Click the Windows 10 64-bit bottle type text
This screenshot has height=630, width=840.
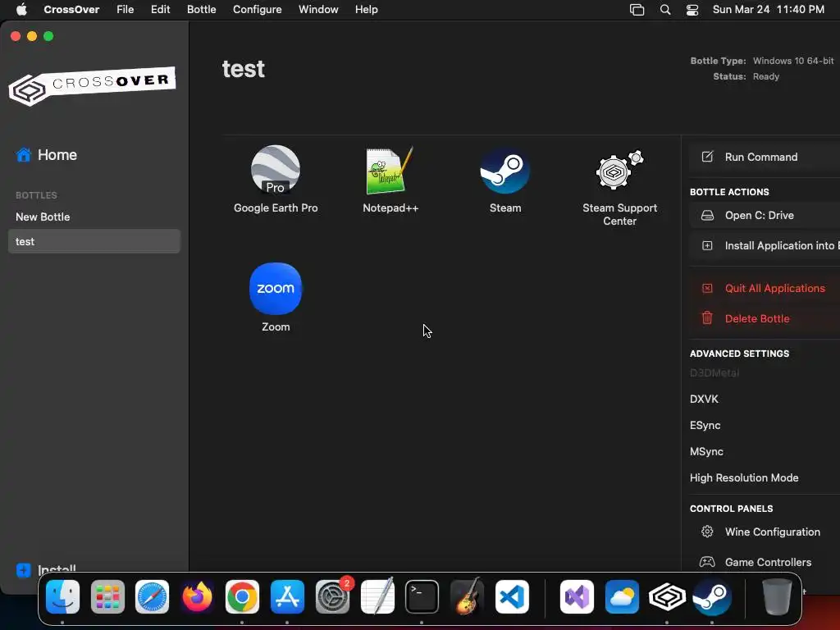tap(793, 61)
